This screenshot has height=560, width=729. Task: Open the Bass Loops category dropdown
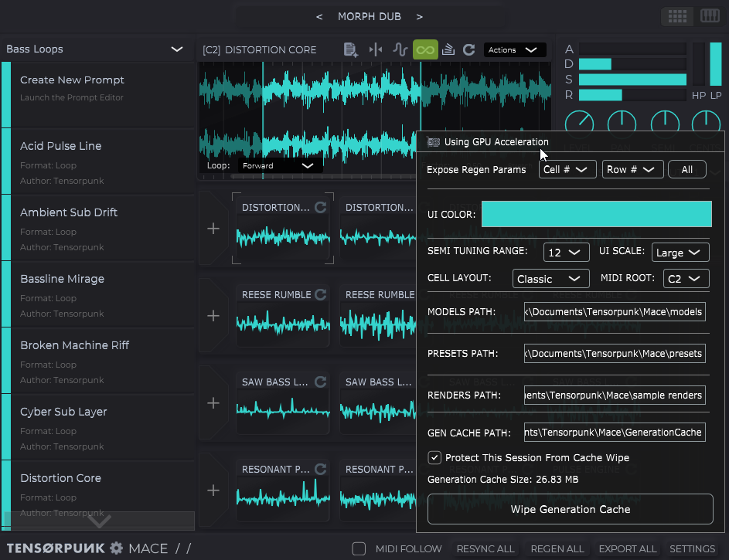(x=95, y=49)
